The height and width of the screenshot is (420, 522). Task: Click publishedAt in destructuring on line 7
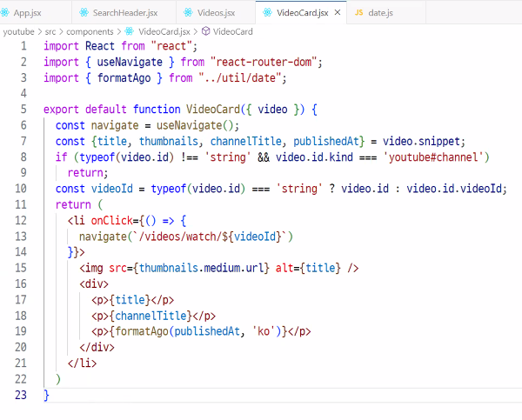(x=326, y=141)
